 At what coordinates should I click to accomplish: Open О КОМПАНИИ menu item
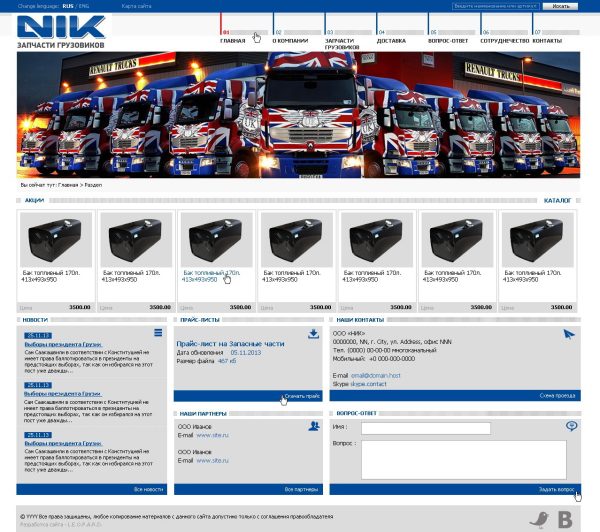coord(290,41)
